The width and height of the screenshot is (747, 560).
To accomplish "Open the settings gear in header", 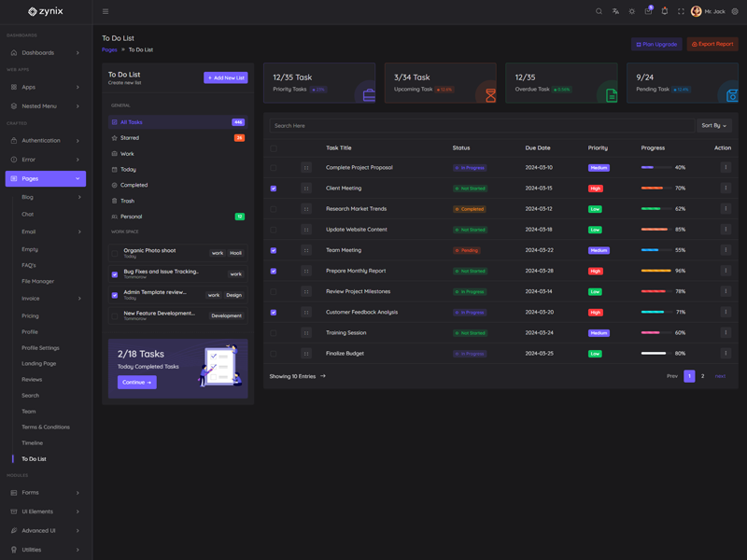I will coord(735,11).
